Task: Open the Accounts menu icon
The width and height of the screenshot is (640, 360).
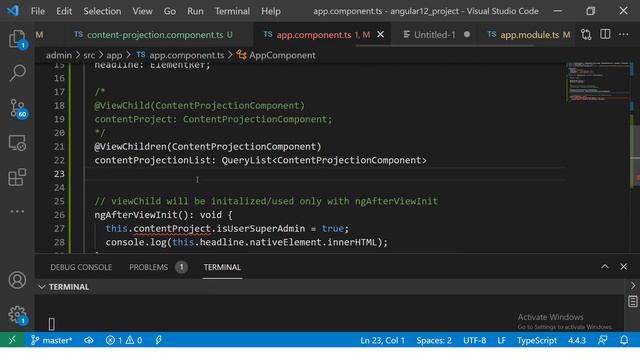Action: (17, 280)
